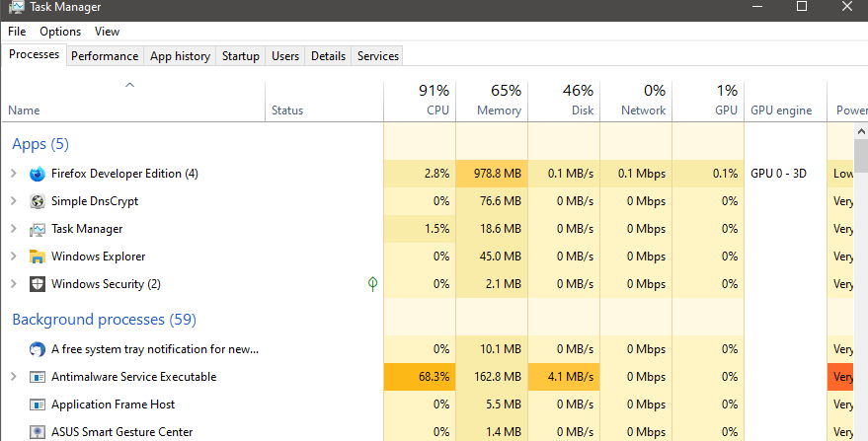Image resolution: width=868 pixels, height=441 pixels.
Task: Sort processes by Memory column header
Action: click(x=499, y=110)
